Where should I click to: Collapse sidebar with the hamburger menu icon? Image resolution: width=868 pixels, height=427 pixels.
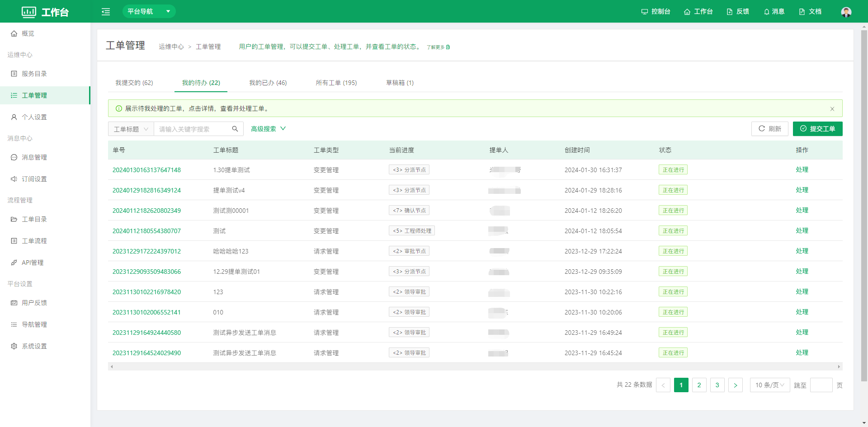pos(106,12)
